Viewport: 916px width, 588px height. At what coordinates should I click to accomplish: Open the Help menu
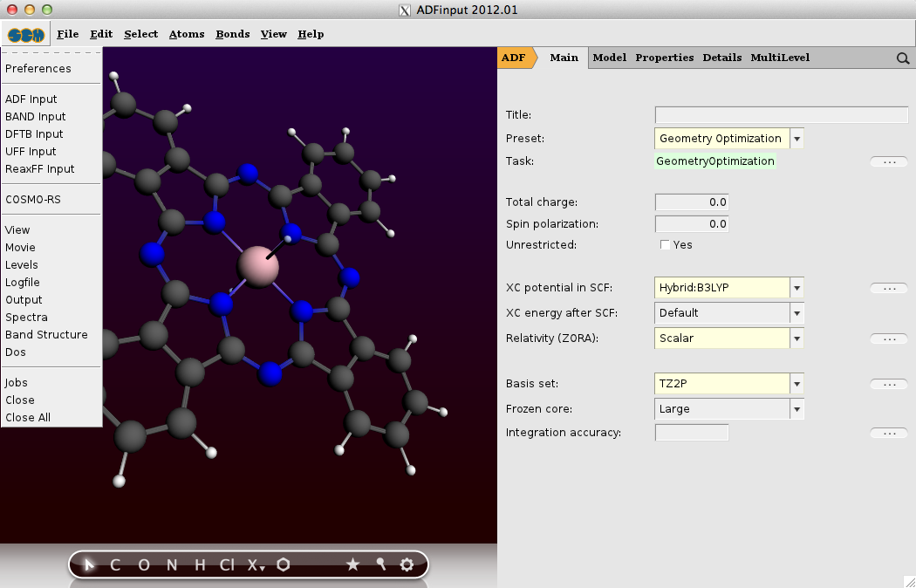point(311,34)
